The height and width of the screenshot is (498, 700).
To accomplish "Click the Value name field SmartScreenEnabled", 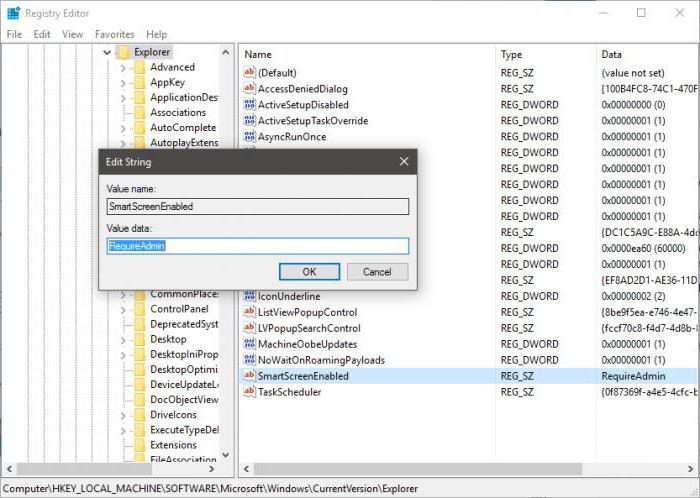I will coord(258,207).
